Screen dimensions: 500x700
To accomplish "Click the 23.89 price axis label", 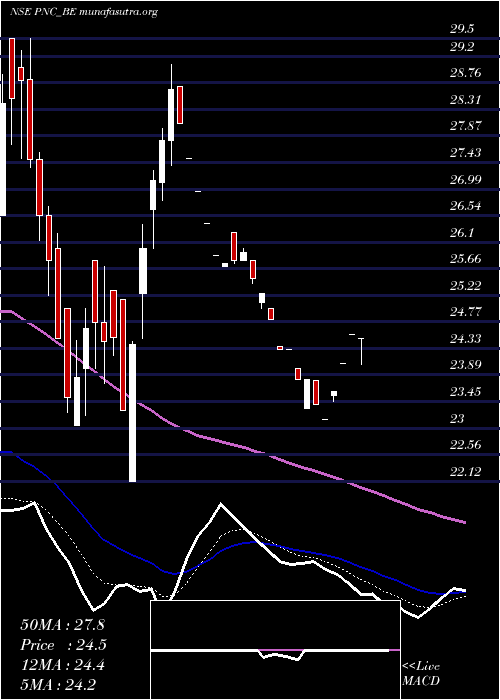I will 466,365.
